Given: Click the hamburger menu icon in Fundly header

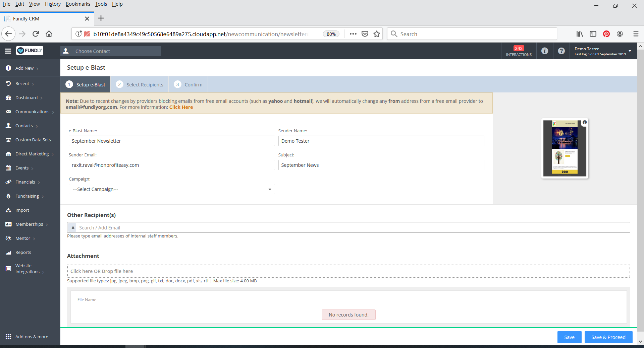Looking at the screenshot, I should point(8,51).
